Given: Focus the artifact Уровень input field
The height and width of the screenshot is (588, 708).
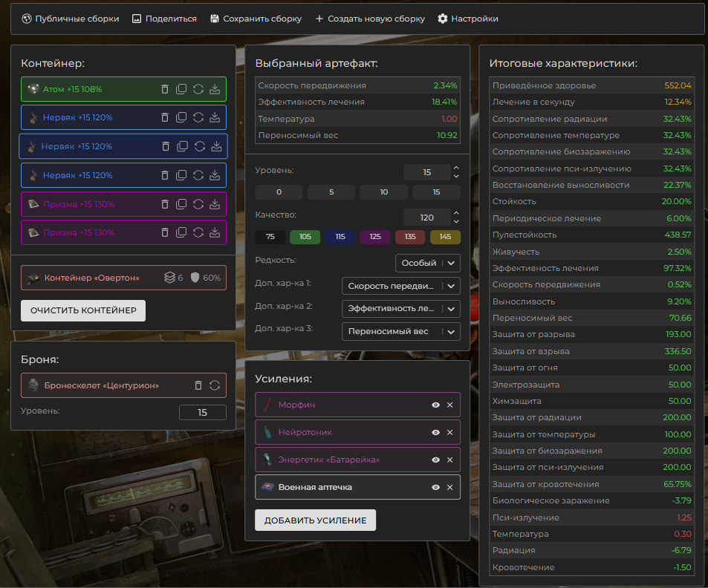Looking at the screenshot, I should pyautogui.click(x=427, y=172).
